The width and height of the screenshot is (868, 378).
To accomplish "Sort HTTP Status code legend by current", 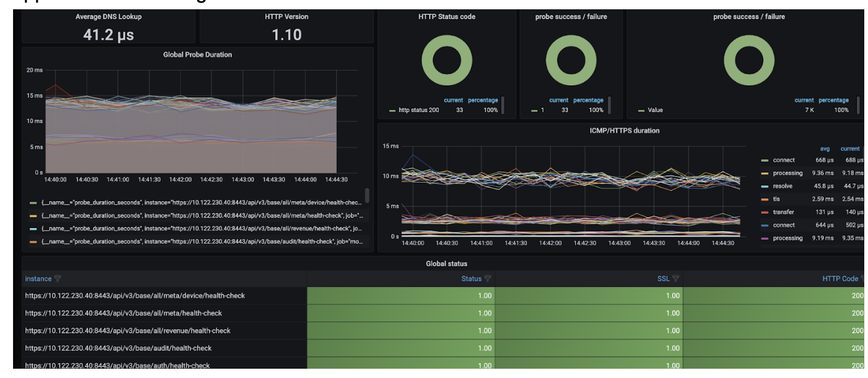I will [x=454, y=100].
